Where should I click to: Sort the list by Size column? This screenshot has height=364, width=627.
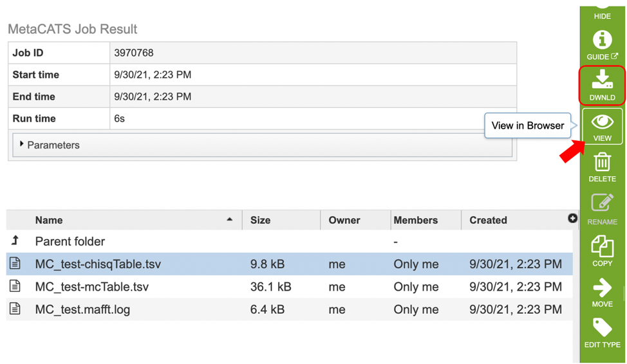tap(260, 220)
